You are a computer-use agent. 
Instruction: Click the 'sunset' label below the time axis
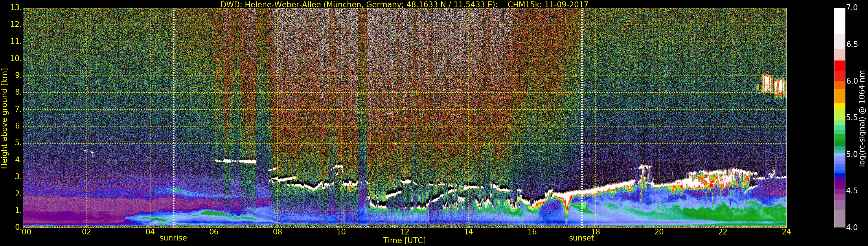[582, 238]
